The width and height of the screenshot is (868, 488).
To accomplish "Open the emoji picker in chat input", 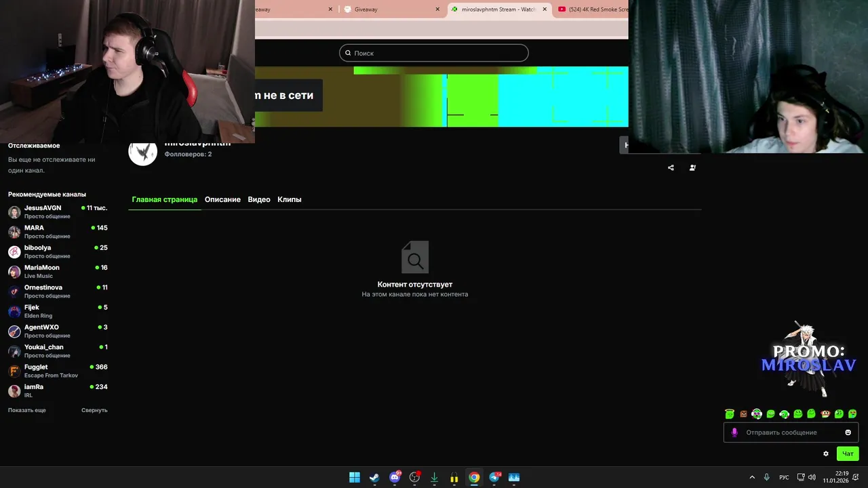I will 848,432.
